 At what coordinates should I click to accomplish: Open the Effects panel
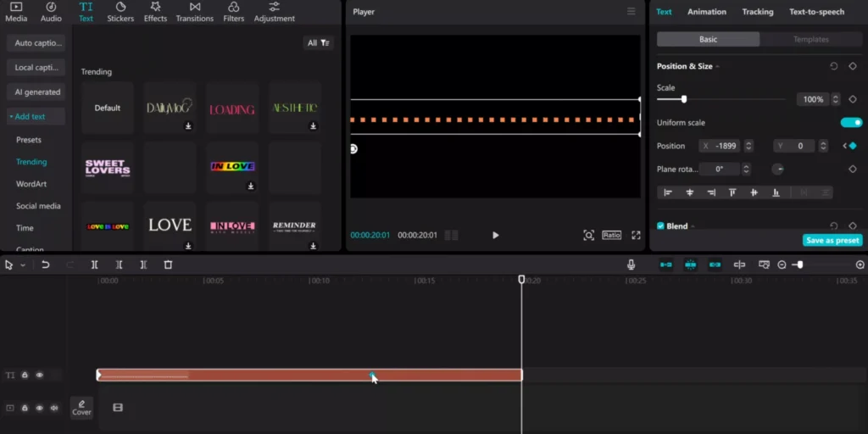click(156, 12)
